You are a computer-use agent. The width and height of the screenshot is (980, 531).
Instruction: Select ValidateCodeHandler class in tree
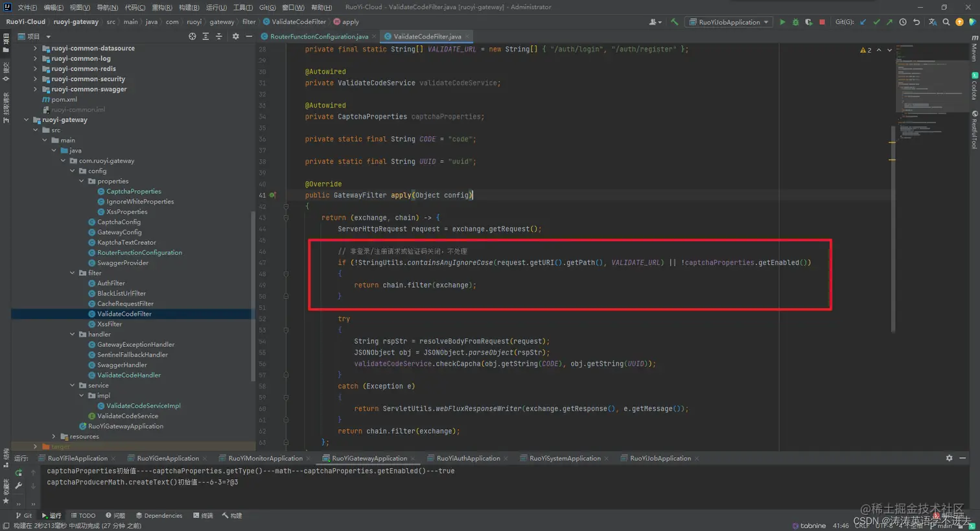click(x=129, y=375)
